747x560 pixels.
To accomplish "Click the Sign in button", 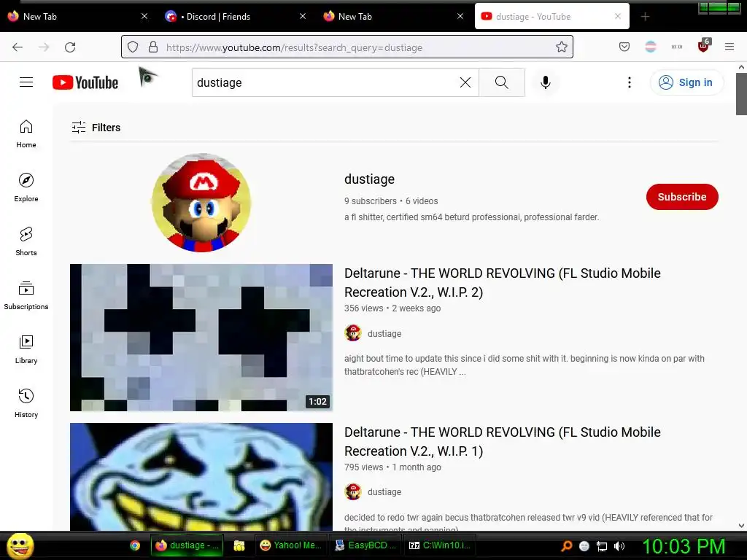I will point(686,82).
